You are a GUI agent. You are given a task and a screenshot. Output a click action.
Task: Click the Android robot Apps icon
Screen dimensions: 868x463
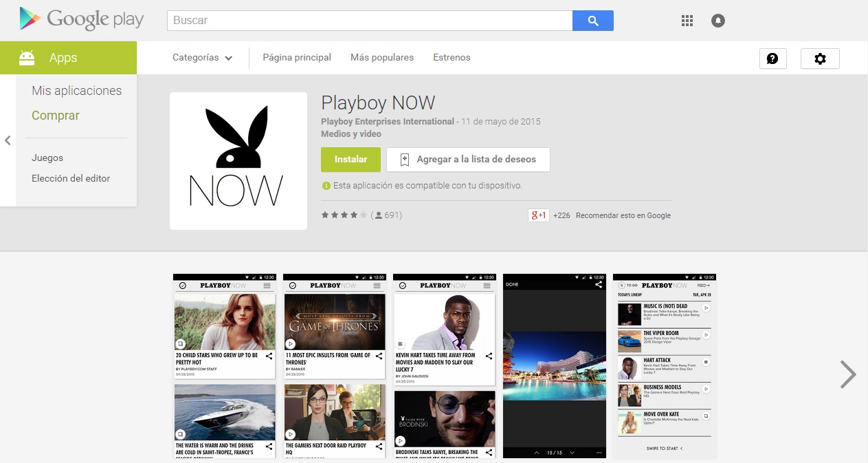click(27, 58)
